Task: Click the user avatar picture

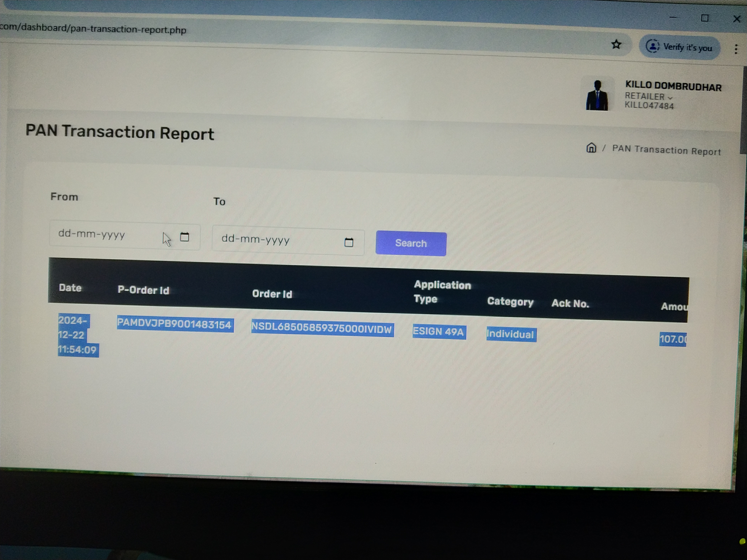Action: [x=597, y=95]
